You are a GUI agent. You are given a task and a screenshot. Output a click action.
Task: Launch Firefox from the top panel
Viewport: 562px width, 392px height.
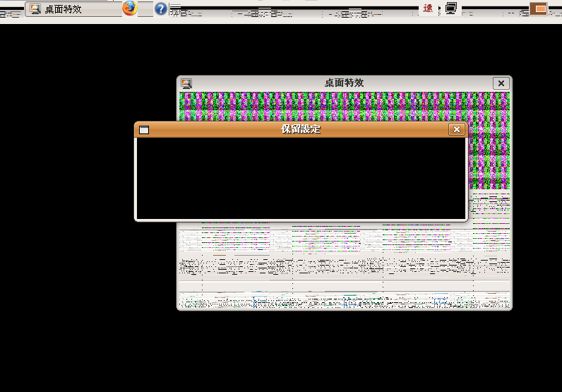(129, 8)
